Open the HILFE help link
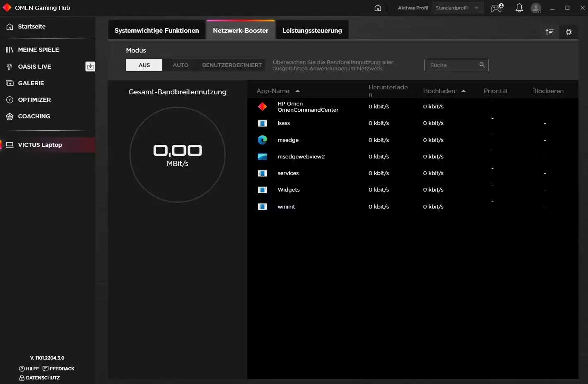This screenshot has height=384, width=588. pos(29,369)
